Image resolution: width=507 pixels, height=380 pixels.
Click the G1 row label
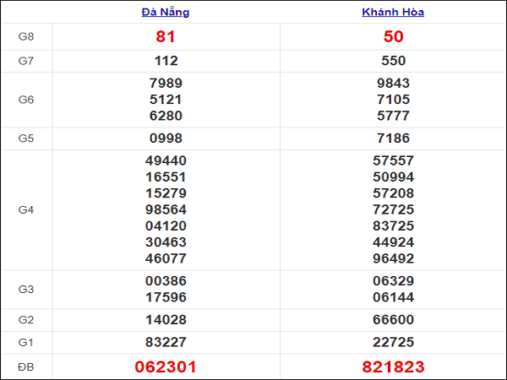(26, 342)
